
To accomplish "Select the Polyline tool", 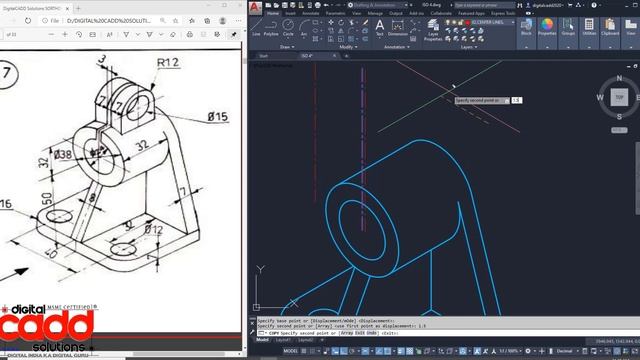I will (271, 28).
